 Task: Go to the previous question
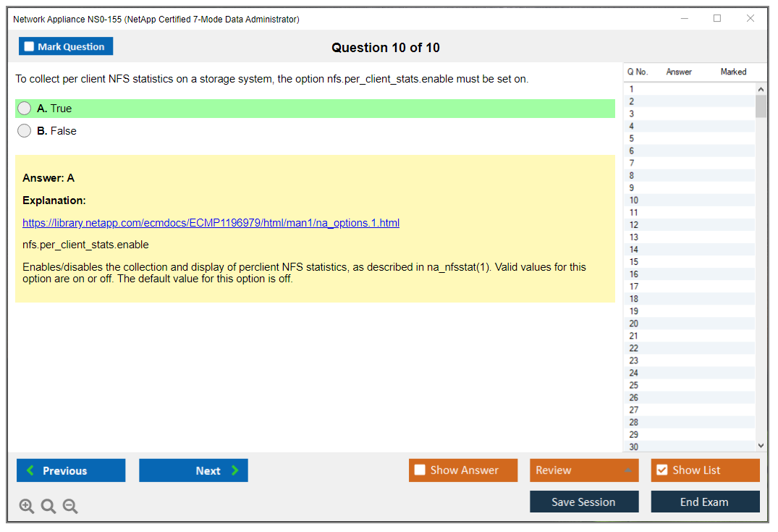point(71,470)
